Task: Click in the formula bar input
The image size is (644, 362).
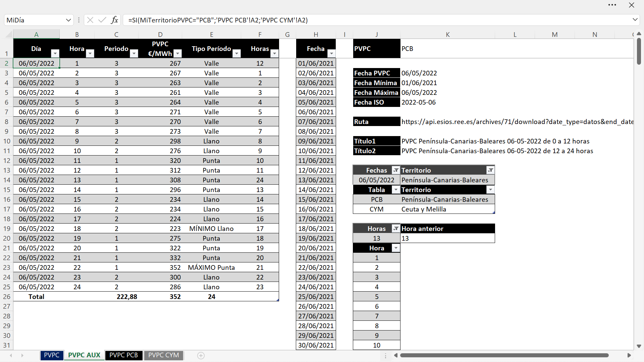Action: tap(369, 20)
